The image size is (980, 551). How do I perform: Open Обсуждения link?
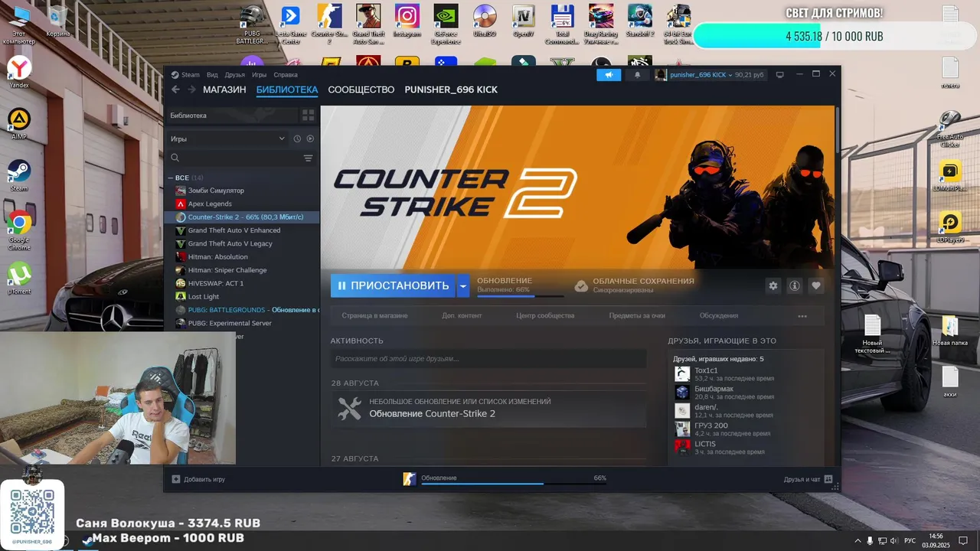pyautogui.click(x=719, y=315)
